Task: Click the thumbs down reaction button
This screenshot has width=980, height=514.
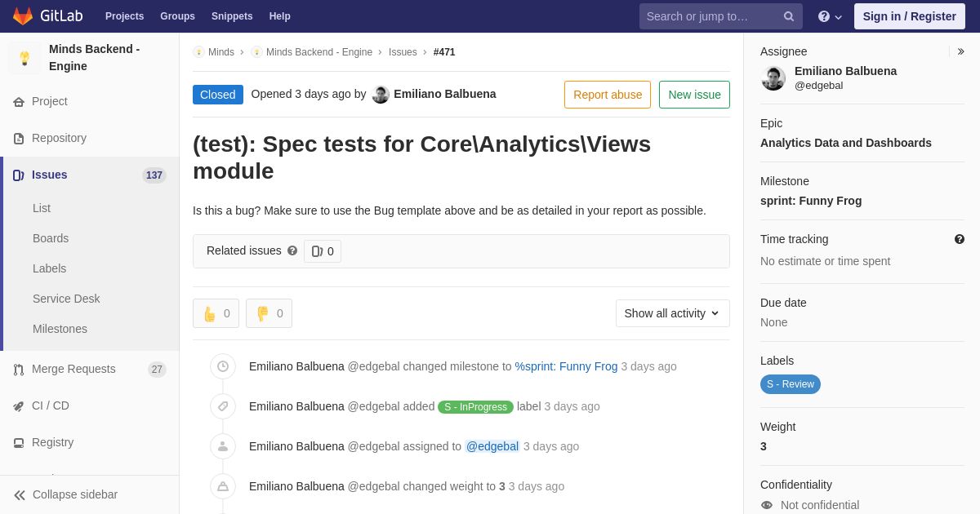Action: coord(269,313)
